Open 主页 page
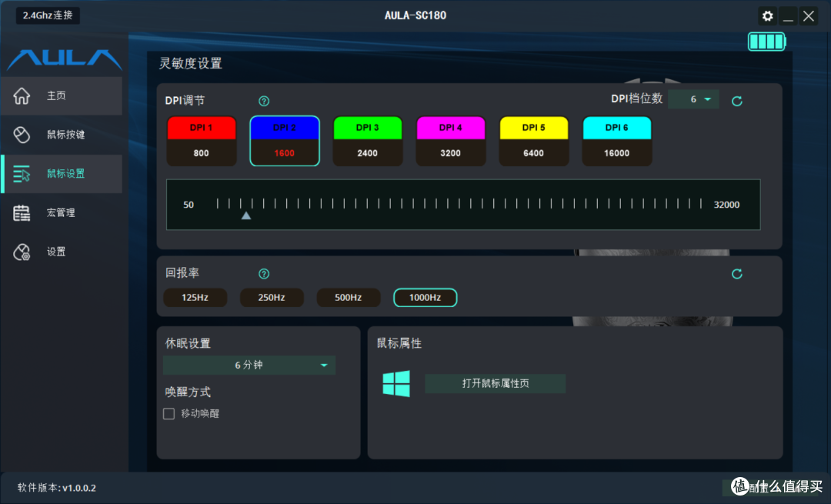The height and width of the screenshot is (504, 831). [x=62, y=96]
